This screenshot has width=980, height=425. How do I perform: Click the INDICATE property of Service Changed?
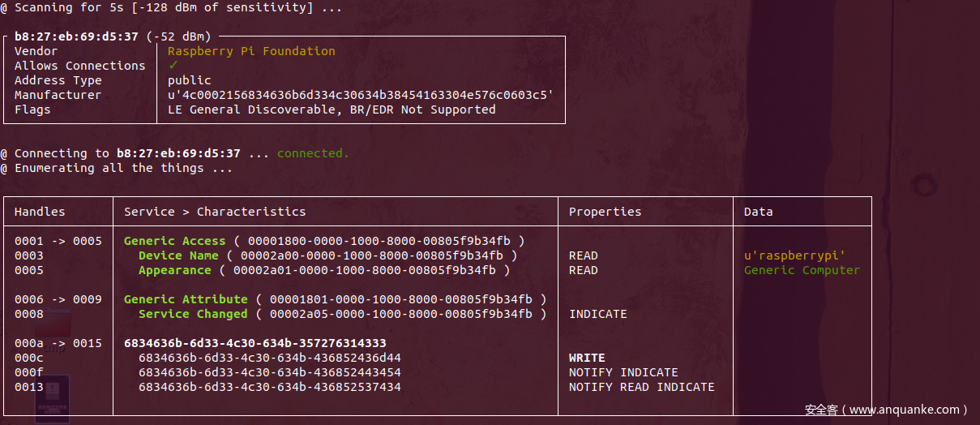tap(597, 314)
